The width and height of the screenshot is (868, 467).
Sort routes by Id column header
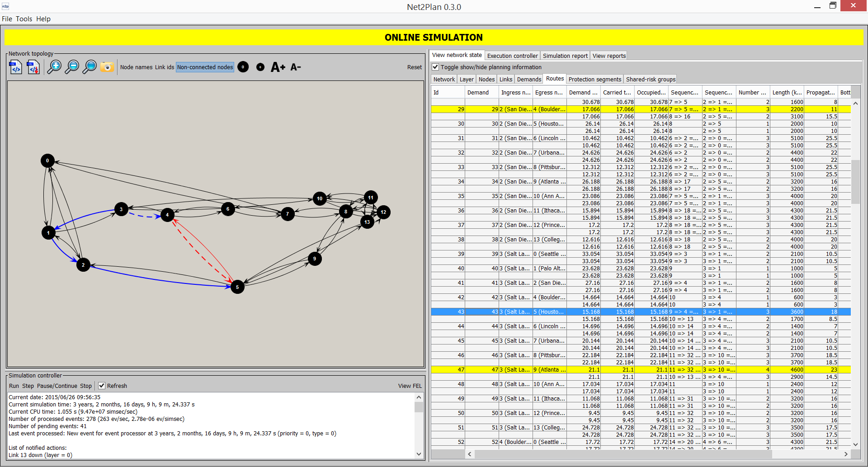point(448,92)
